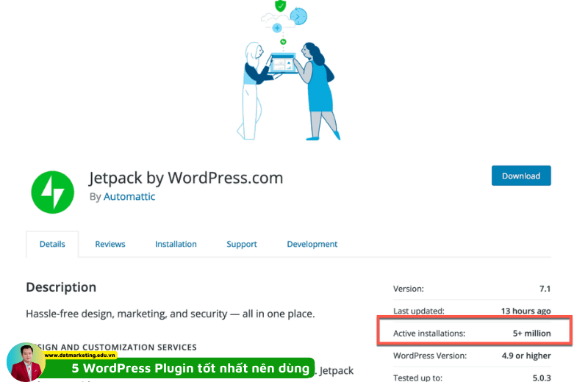Open the Automattic author link
The height and width of the screenshot is (382, 588).
click(x=129, y=196)
